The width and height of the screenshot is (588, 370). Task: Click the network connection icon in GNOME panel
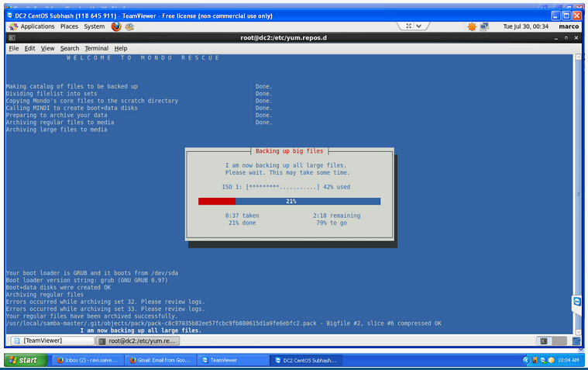pyautogui.click(x=485, y=26)
